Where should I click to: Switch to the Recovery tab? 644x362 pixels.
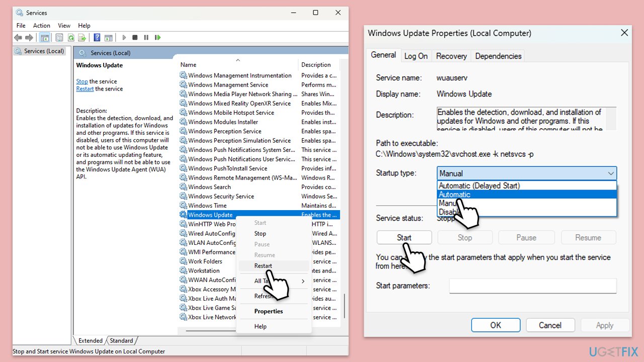tap(451, 56)
